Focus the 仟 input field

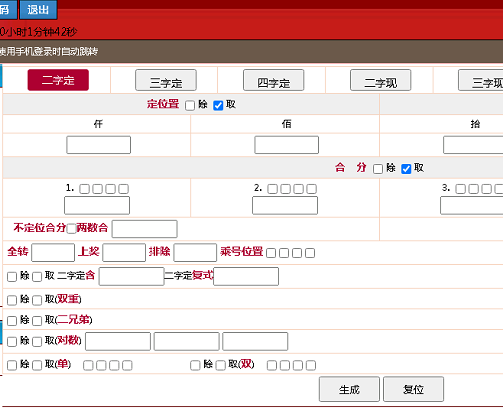tap(98, 145)
